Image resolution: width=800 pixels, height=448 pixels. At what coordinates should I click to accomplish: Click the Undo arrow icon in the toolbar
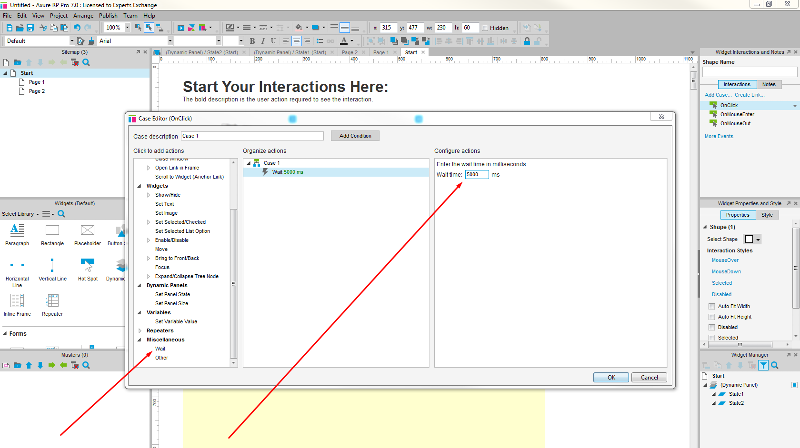[x=77, y=28]
